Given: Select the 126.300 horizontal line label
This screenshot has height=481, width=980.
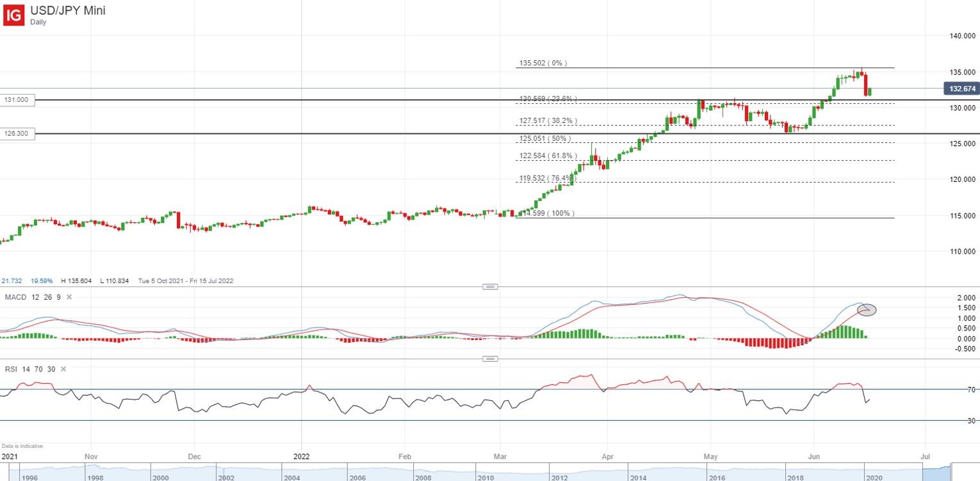Looking at the screenshot, I should 17,133.
